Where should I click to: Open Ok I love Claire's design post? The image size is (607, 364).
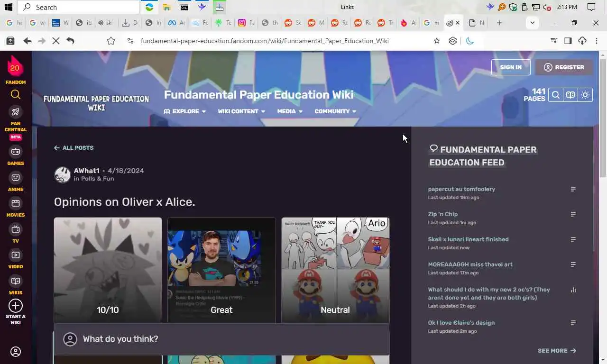[461, 323]
